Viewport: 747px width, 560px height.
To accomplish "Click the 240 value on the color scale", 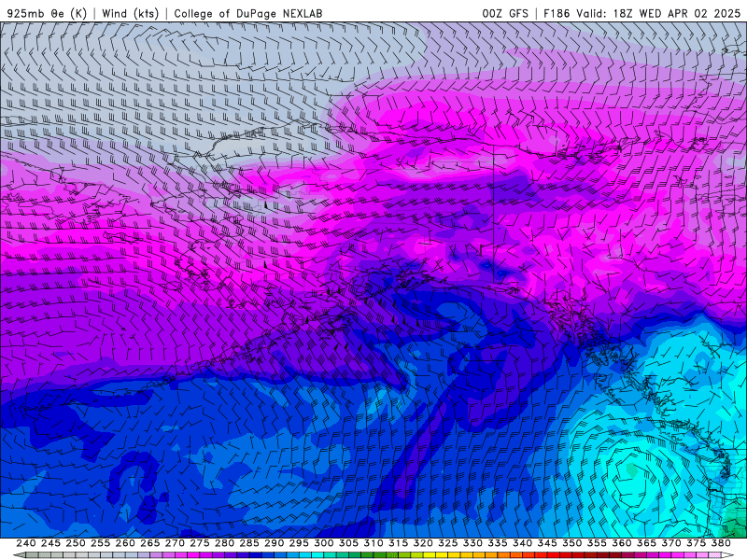I will pos(26,543).
